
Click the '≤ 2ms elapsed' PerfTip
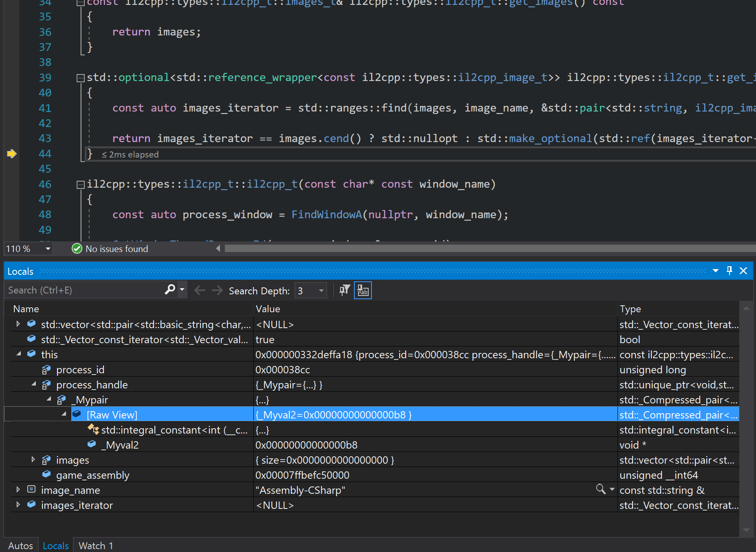[x=130, y=155]
